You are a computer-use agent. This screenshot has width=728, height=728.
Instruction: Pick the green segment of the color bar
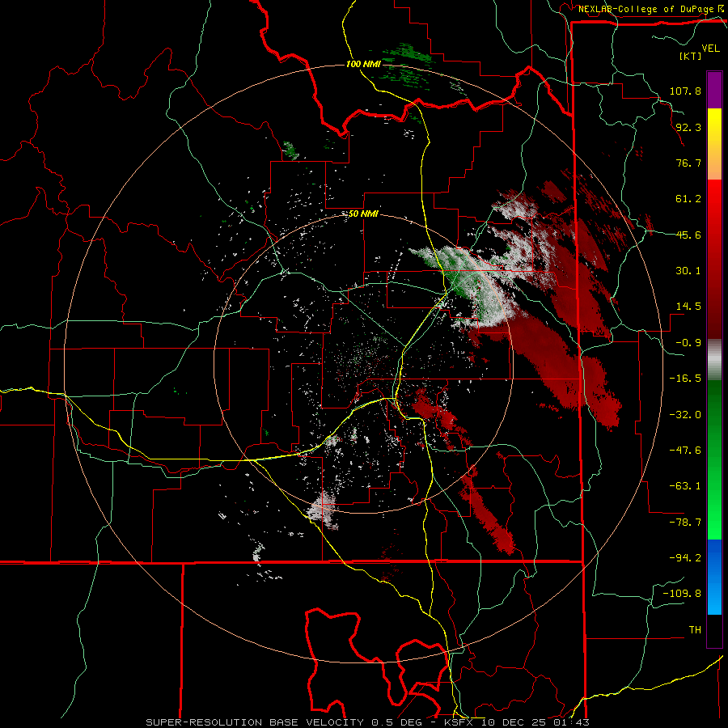[x=714, y=459]
